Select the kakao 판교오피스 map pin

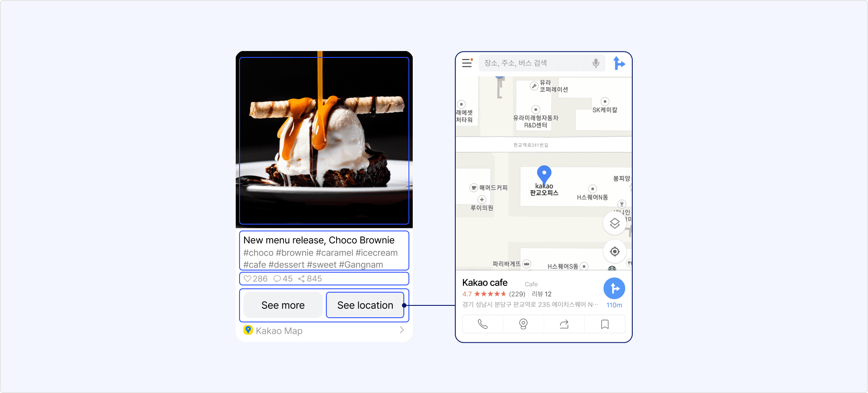(x=544, y=174)
